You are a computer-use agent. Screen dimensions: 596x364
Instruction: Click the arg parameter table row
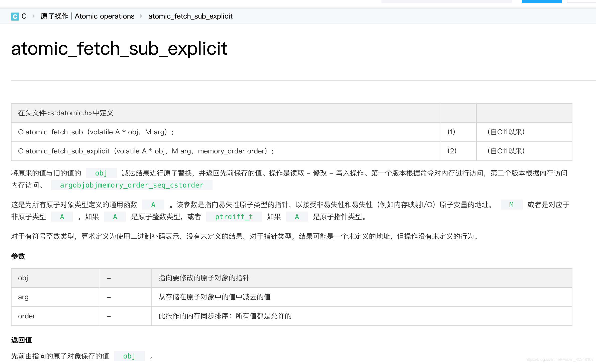(x=214, y=297)
